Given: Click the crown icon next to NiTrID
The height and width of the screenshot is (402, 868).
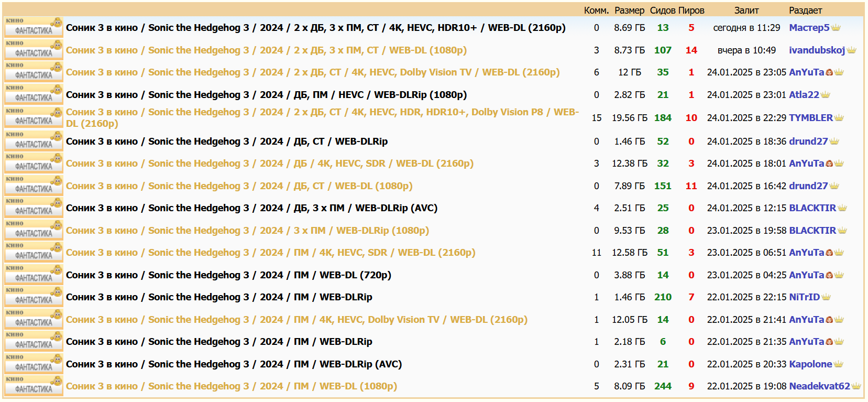Looking at the screenshot, I should tap(826, 297).
